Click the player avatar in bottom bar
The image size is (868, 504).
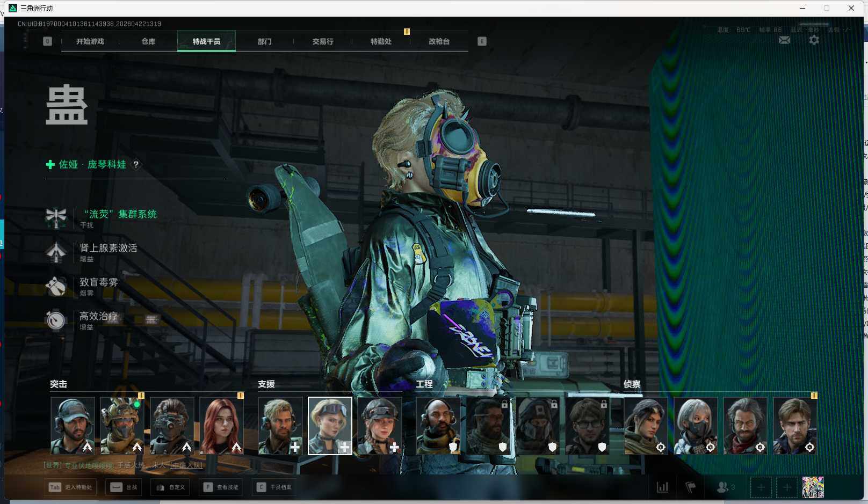click(x=813, y=487)
